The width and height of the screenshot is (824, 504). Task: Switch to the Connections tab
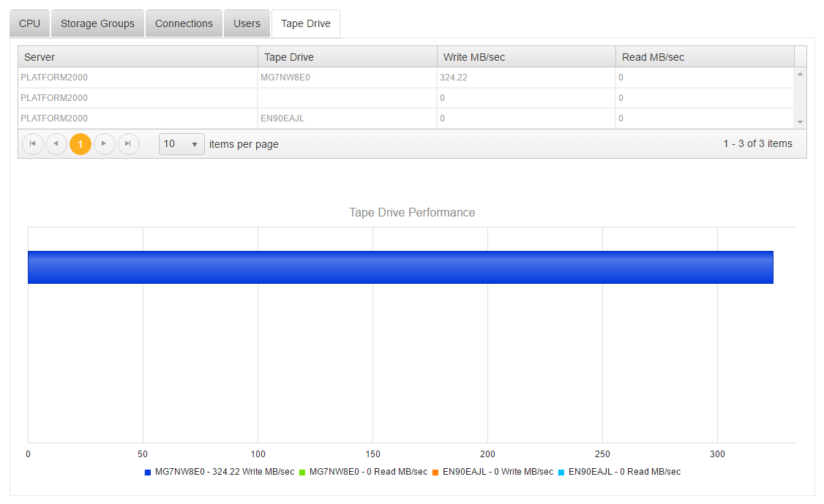184,23
